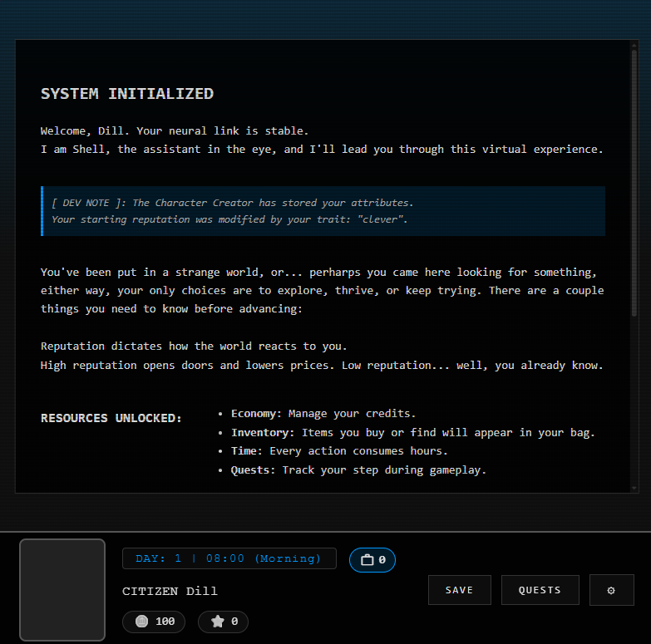The width and height of the screenshot is (651, 644).
Task: Click the "Time: Every action consumes hours." line
Action: tap(339, 451)
